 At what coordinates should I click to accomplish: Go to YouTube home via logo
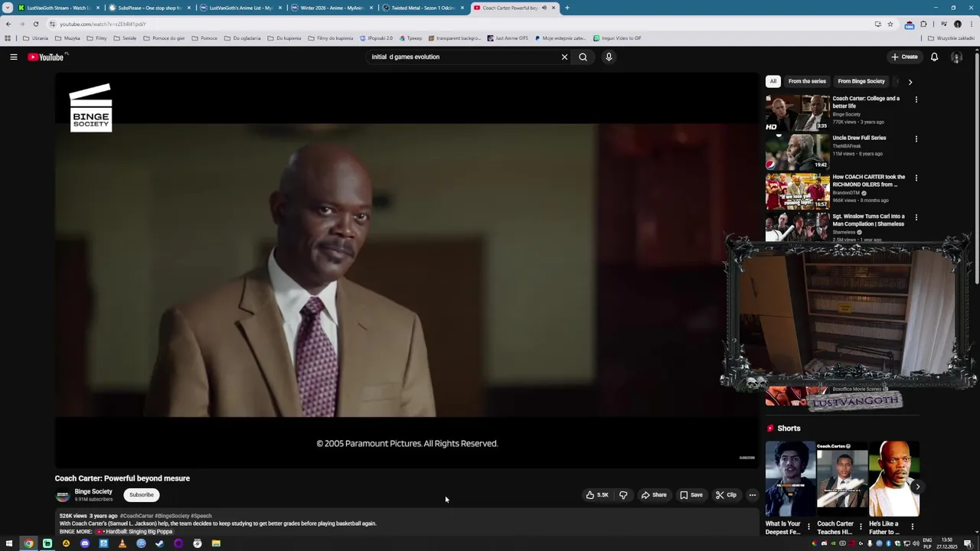tap(46, 57)
